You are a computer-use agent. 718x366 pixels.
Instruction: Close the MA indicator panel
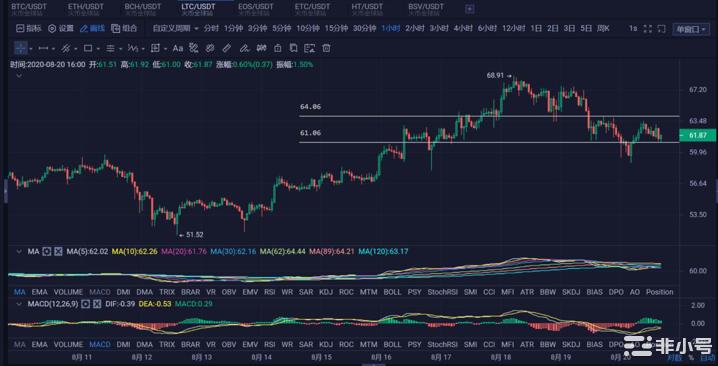pyautogui.click(x=58, y=251)
